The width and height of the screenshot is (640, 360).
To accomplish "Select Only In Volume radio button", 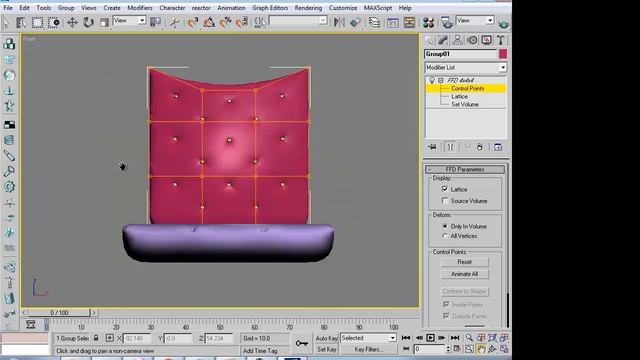I will coord(445,226).
